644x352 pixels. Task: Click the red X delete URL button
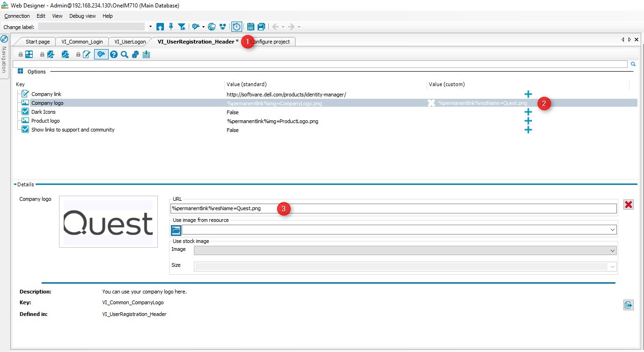coord(628,205)
